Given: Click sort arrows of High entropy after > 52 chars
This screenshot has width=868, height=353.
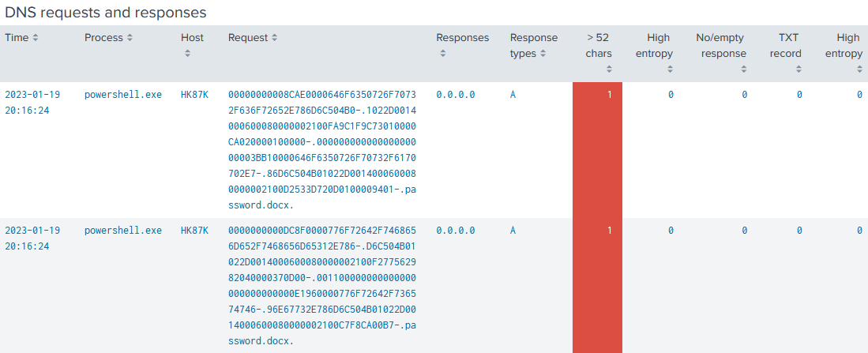Looking at the screenshot, I should 670,69.
